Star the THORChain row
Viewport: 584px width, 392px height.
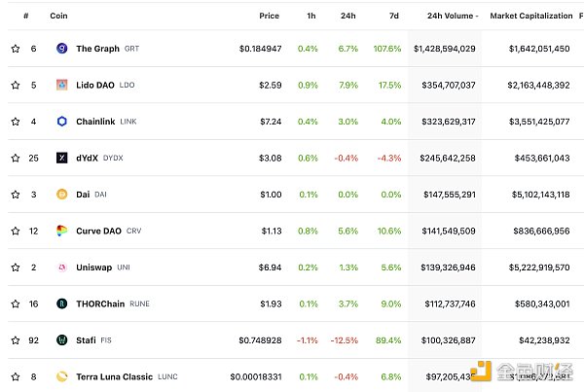point(16,303)
